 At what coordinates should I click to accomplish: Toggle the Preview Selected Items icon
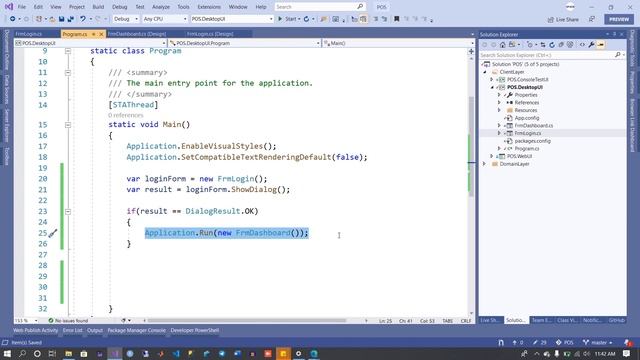pos(600,45)
